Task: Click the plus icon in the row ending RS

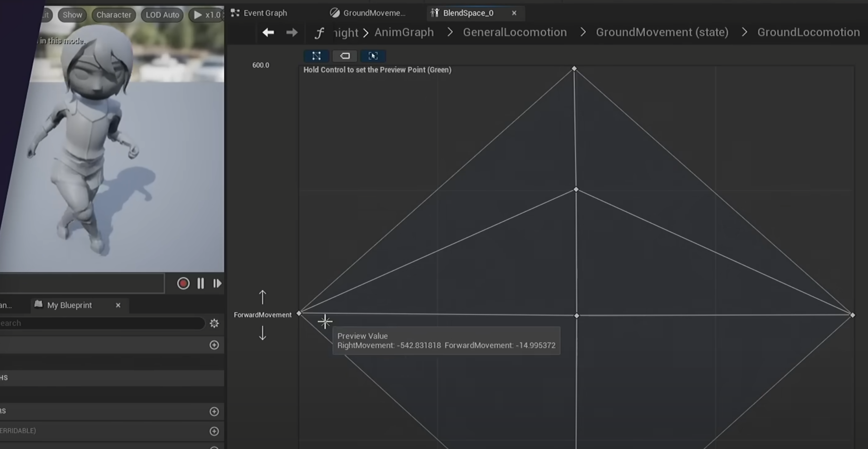Action: click(x=214, y=411)
